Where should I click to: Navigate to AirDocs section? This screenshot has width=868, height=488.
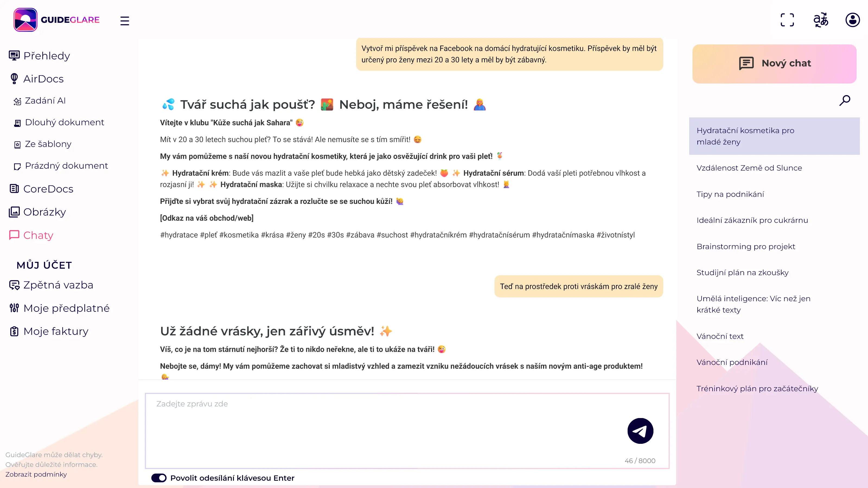click(x=43, y=78)
